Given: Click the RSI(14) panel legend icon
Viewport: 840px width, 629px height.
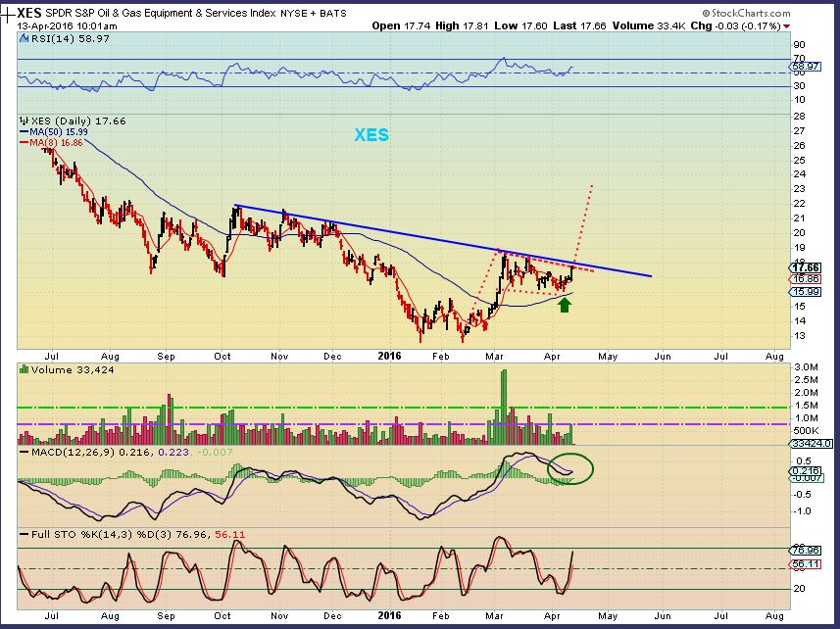Looking at the screenshot, I should (x=25, y=38).
